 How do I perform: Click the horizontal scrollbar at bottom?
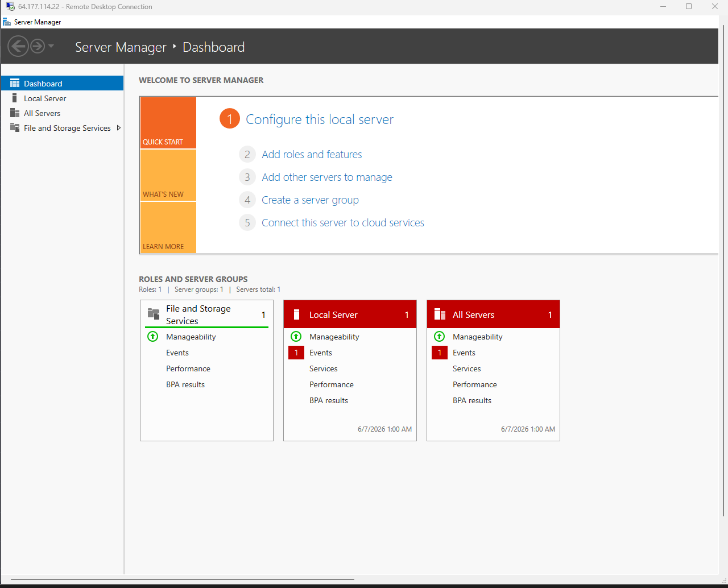[x=182, y=579]
